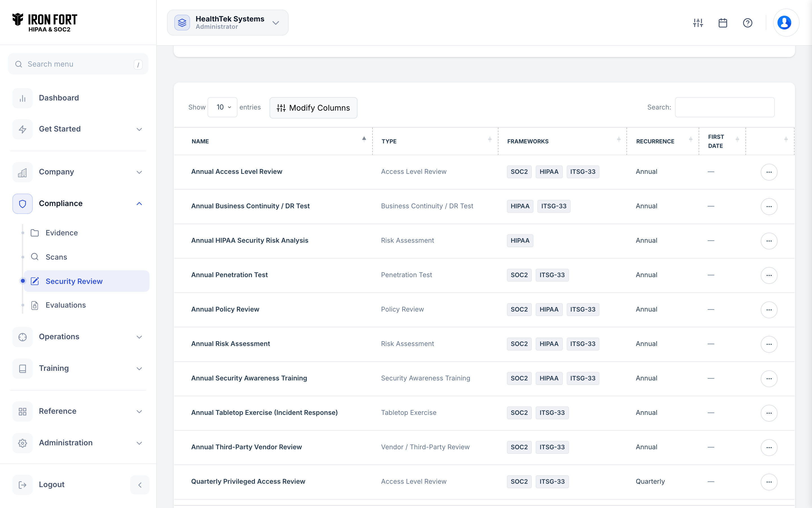The image size is (812, 508).
Task: Go to Dashboard in sidebar
Action: pos(59,98)
